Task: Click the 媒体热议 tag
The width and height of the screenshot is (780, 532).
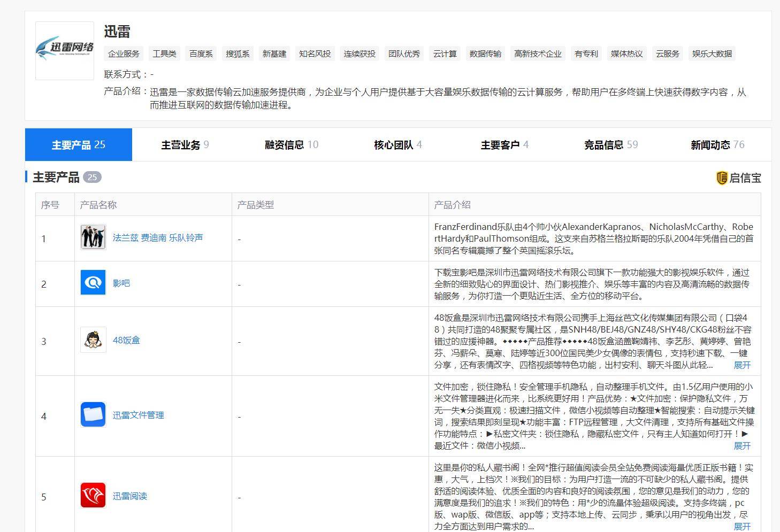Action: tap(627, 53)
